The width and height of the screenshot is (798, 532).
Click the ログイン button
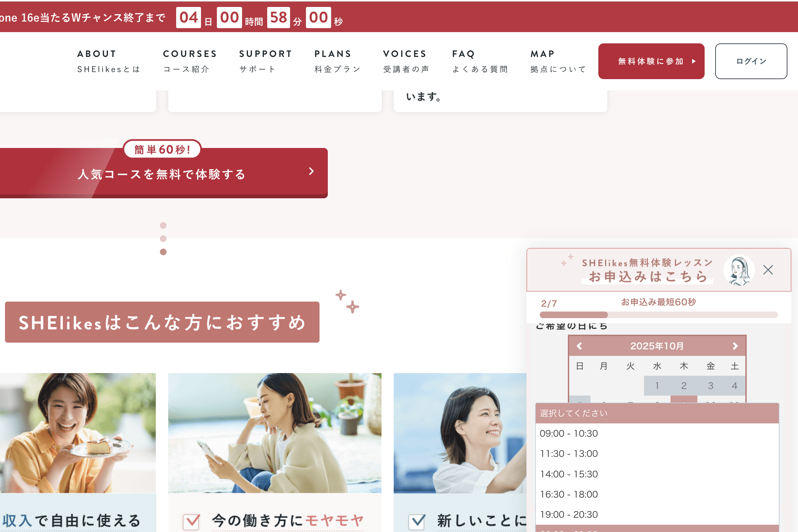[751, 61]
